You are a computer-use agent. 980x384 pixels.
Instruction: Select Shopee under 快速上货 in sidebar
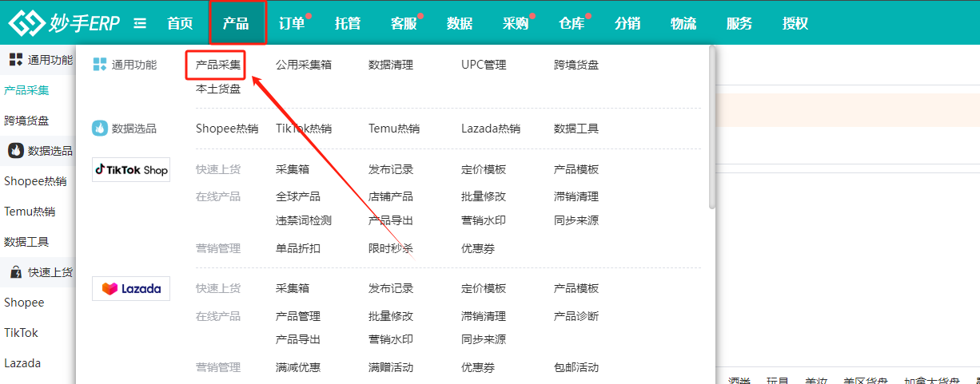(24, 303)
